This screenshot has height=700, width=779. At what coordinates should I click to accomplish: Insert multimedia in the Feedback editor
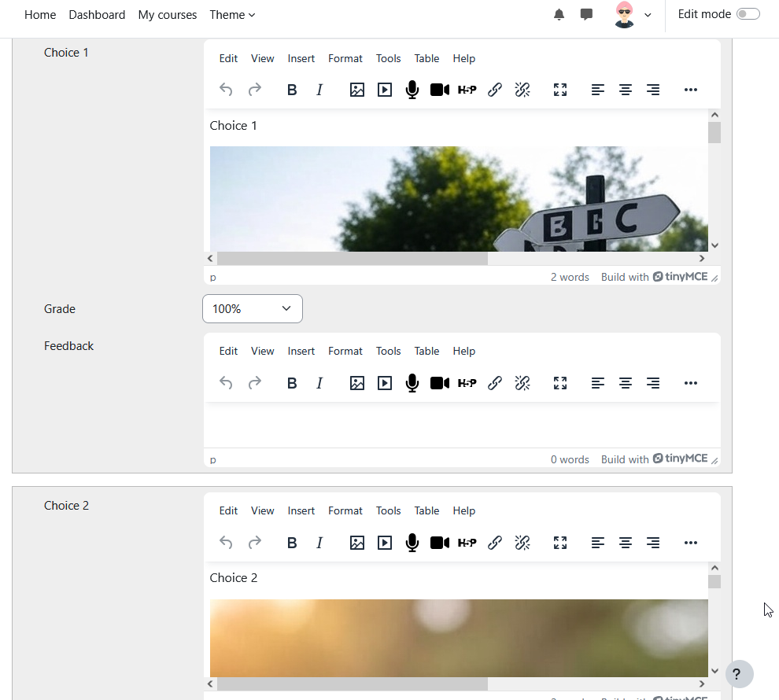(385, 383)
